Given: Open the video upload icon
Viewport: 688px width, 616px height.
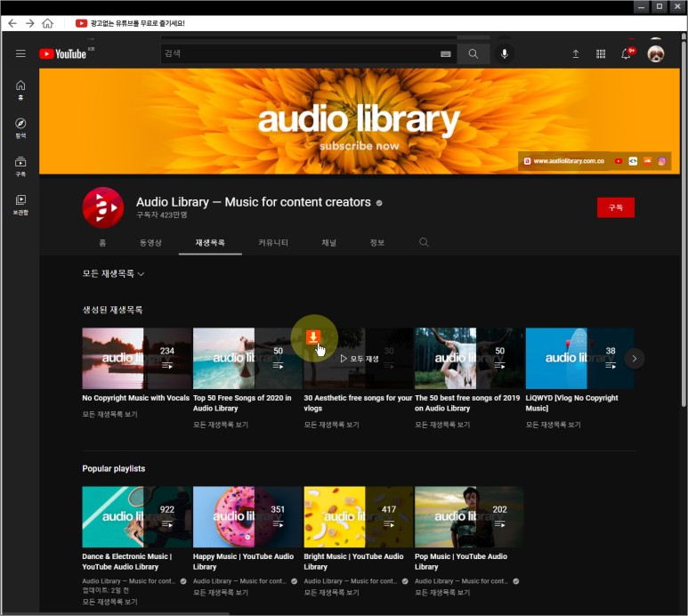Looking at the screenshot, I should pyautogui.click(x=575, y=54).
